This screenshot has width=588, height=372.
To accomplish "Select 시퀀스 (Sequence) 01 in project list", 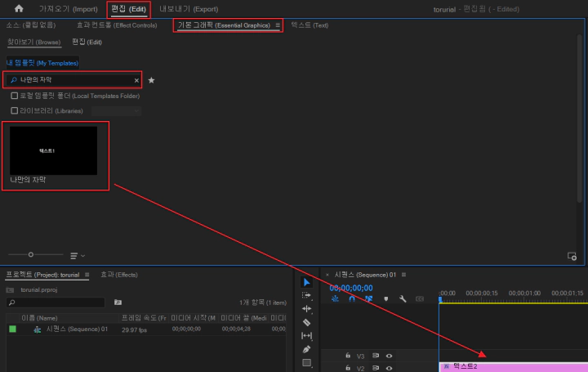I will click(77, 329).
